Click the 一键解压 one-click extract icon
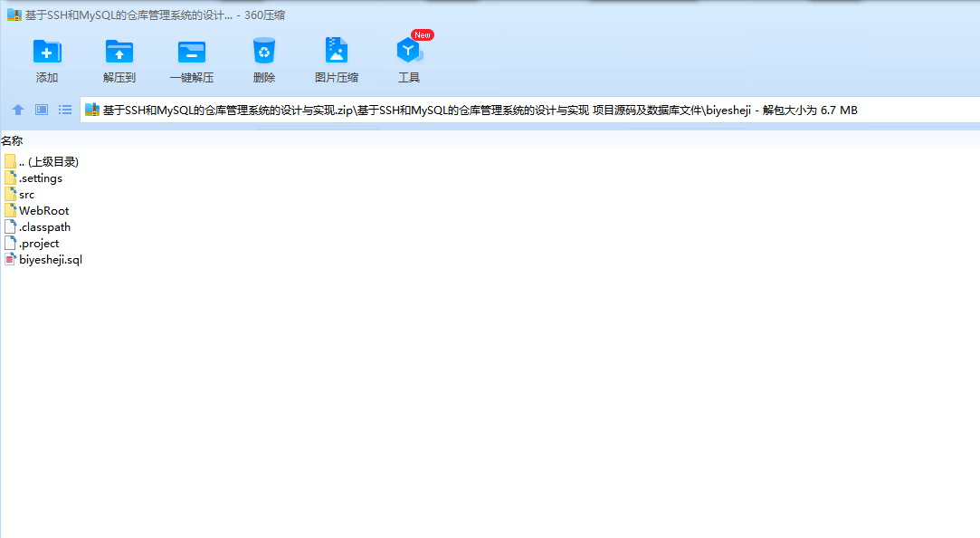 192,52
